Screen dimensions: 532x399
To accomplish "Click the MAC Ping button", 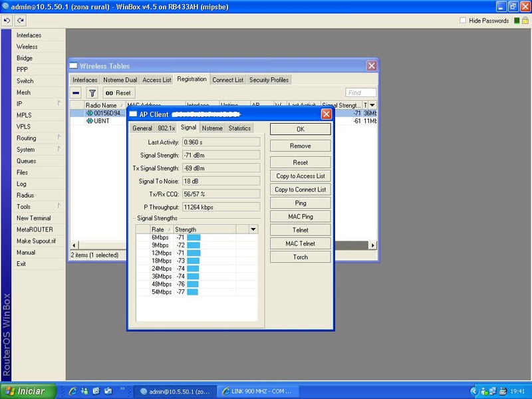I will [x=301, y=217].
